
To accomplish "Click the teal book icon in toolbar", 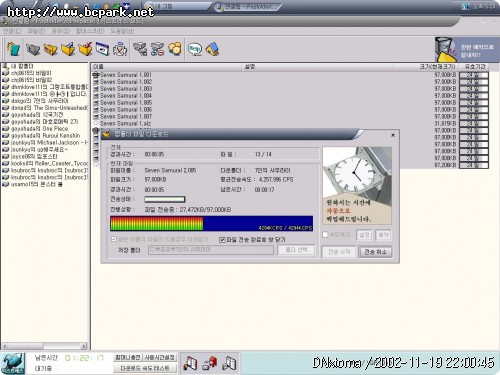I will click(x=13, y=49).
